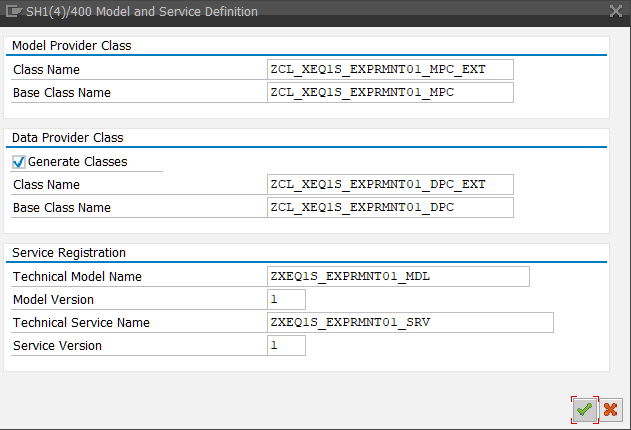Click the Service Version label
Image resolution: width=631 pixels, height=430 pixels.
pos(58,346)
